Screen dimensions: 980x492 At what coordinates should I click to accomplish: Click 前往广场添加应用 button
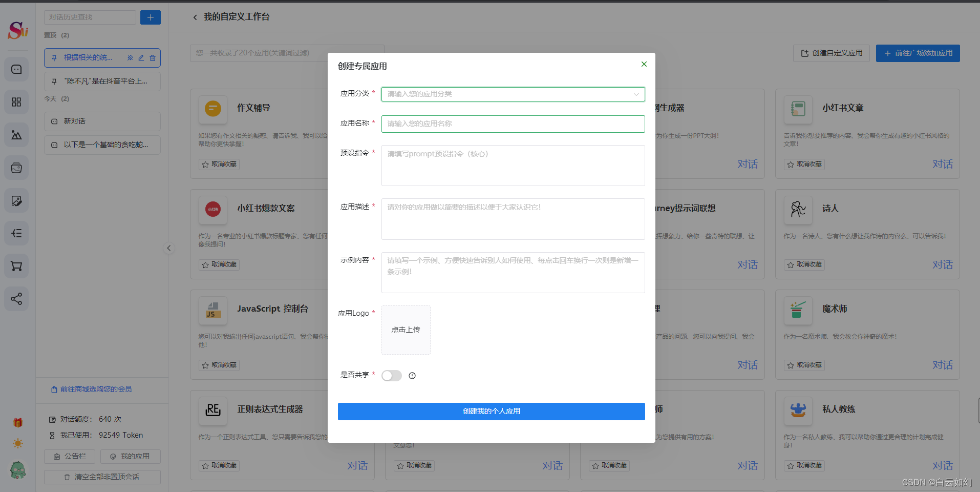(x=918, y=53)
